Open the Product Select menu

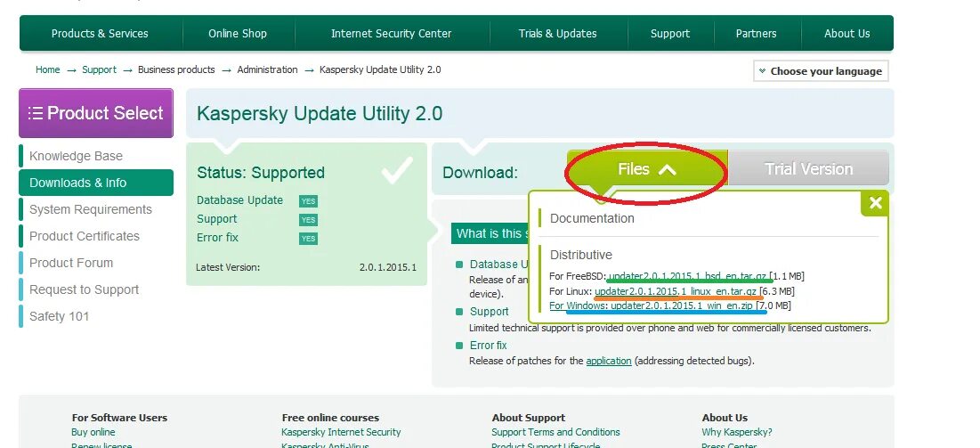[96, 112]
